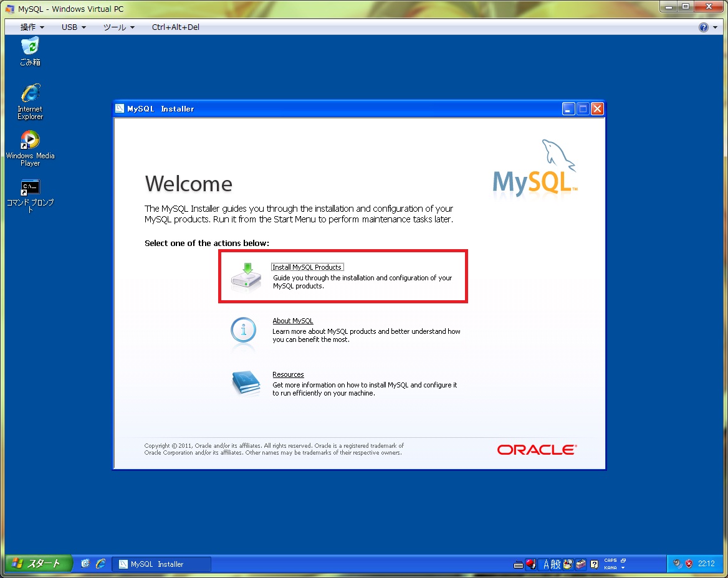This screenshot has height=578, width=728.
Task: Click the Resources book icon
Action: 246,383
